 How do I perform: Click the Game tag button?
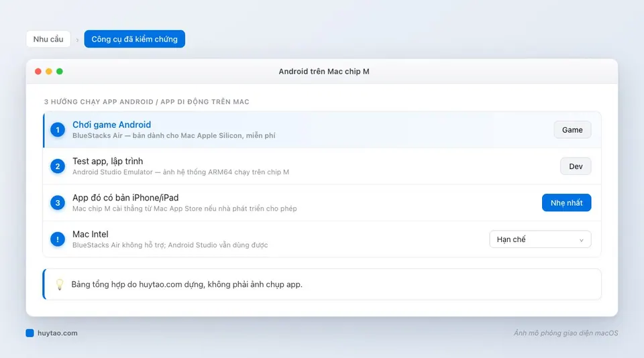(572, 130)
